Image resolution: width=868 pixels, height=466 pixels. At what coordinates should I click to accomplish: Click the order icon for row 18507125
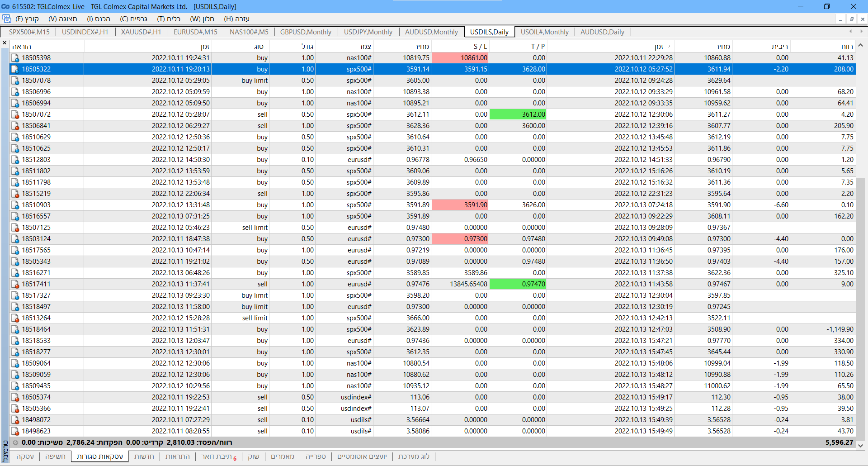[15, 228]
